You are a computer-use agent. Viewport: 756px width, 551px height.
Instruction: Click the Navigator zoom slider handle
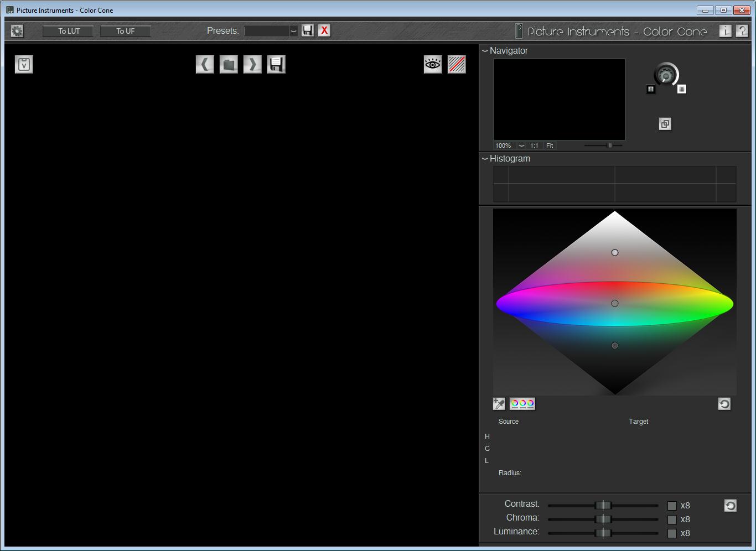(x=609, y=145)
